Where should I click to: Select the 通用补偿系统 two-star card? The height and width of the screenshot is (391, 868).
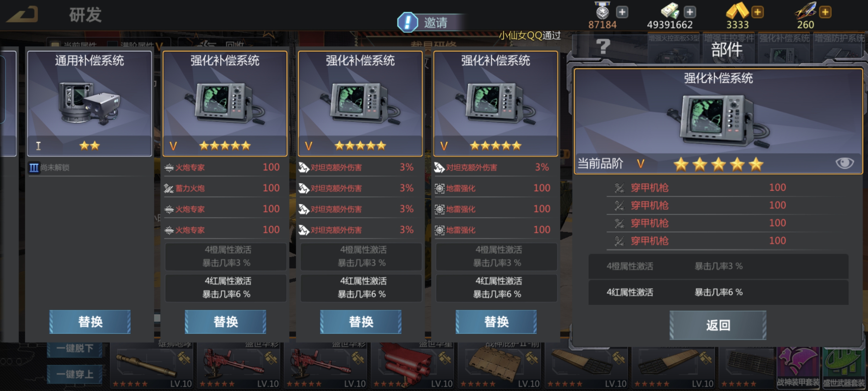90,104
